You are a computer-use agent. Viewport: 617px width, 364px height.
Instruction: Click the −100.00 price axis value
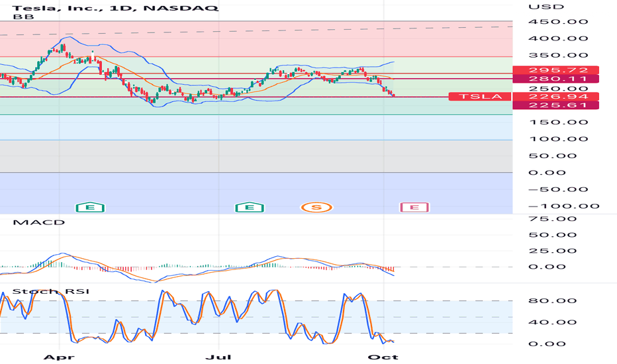(x=564, y=206)
